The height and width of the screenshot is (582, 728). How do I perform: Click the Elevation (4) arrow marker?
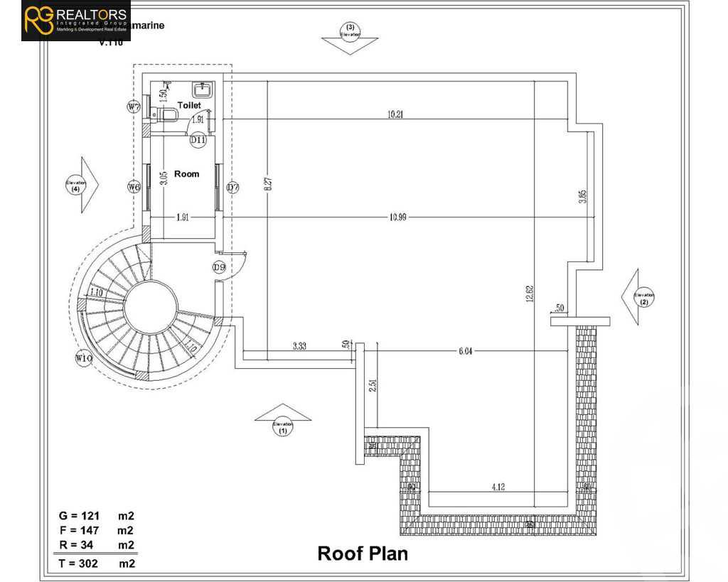(82, 185)
